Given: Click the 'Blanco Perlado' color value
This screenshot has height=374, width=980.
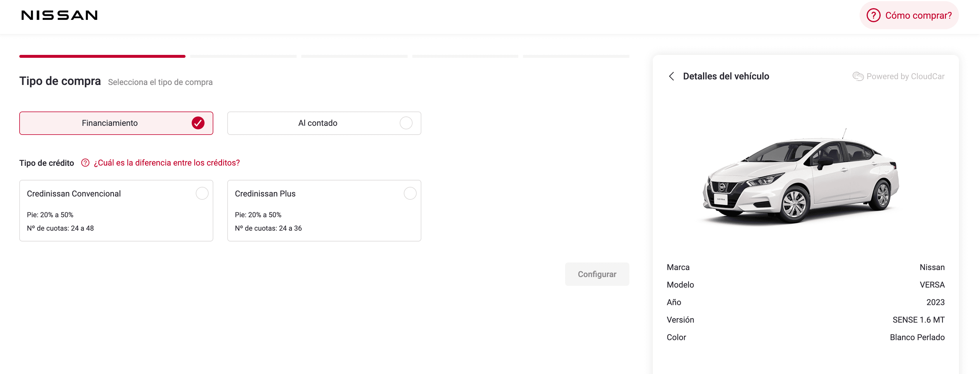Looking at the screenshot, I should click(x=917, y=337).
